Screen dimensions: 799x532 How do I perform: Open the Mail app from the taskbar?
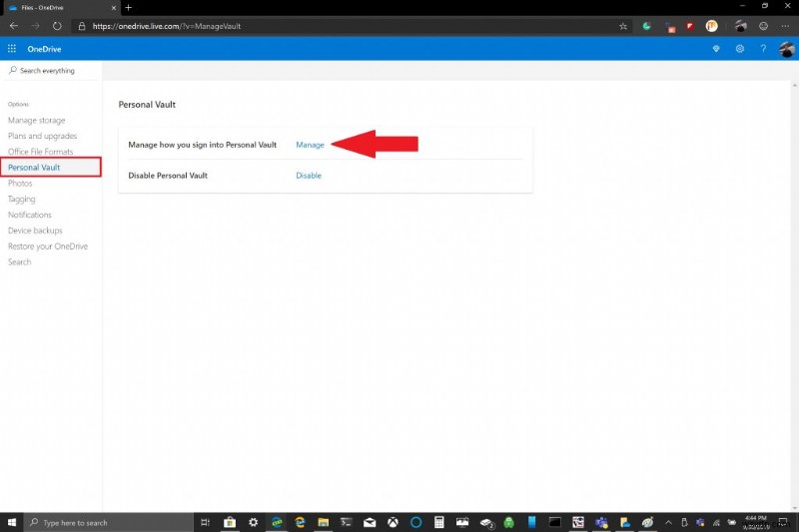tap(370, 522)
